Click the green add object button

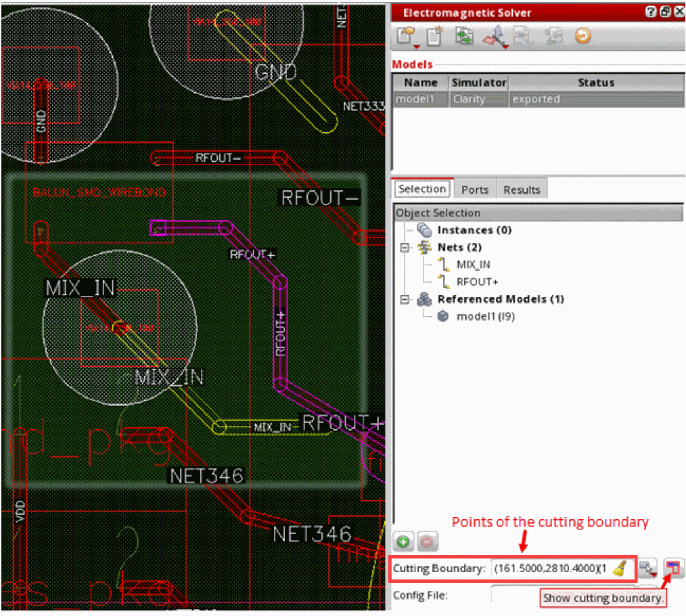click(403, 542)
